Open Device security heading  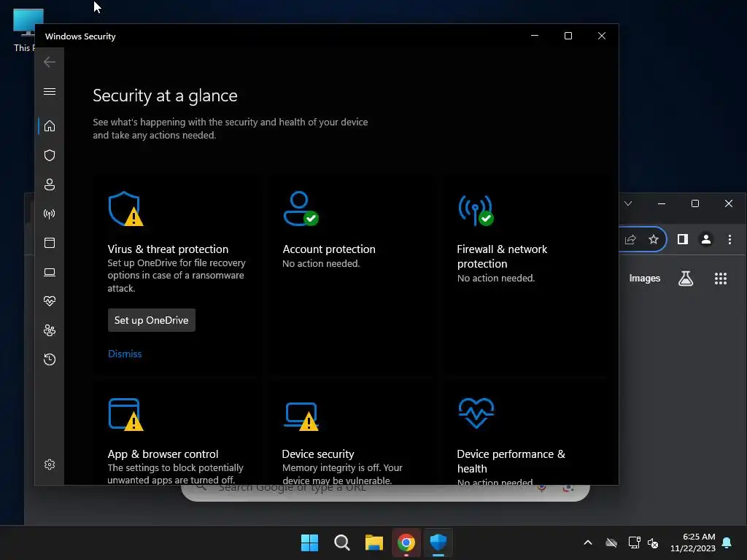pos(318,454)
